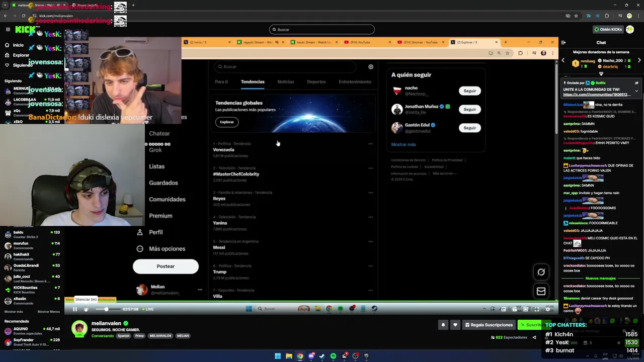Pause the live stream player
The image size is (644, 362).
[74, 309]
